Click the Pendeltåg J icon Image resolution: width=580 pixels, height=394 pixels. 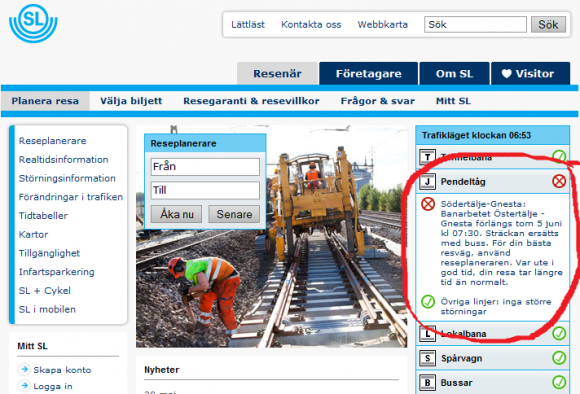pyautogui.click(x=428, y=181)
